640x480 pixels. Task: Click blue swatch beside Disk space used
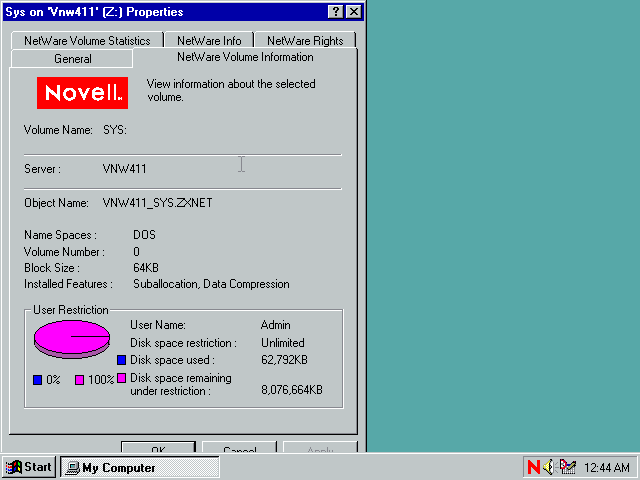121,360
